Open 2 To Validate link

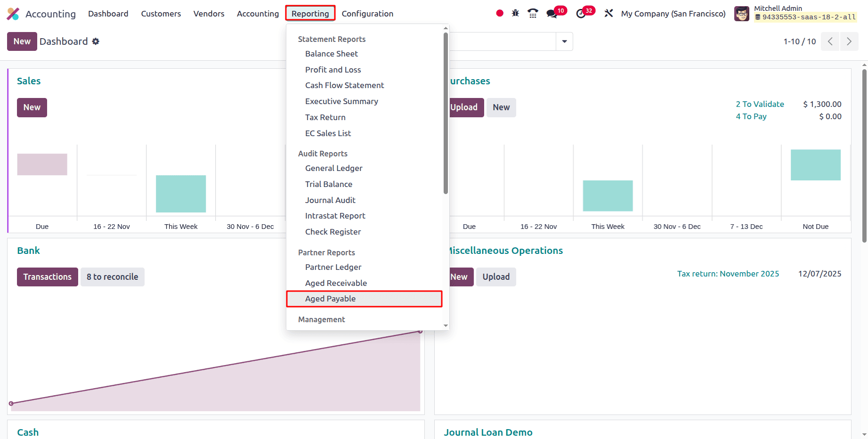click(x=760, y=104)
